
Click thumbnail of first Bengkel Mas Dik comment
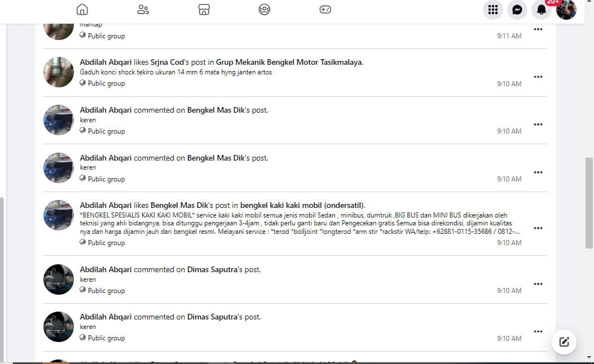coord(58,119)
